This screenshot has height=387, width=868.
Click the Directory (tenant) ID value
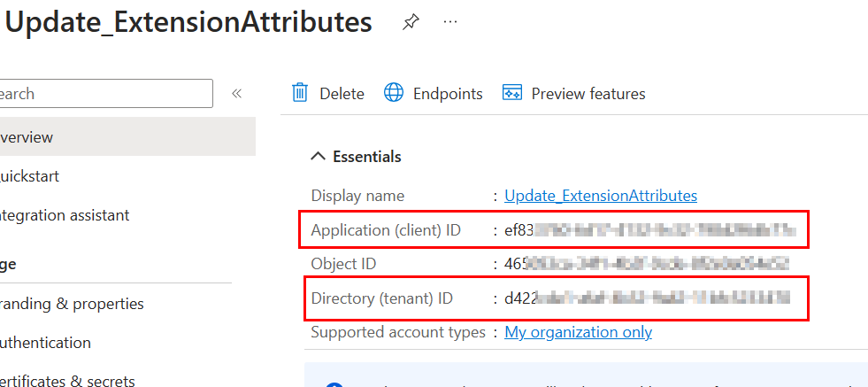point(646,298)
